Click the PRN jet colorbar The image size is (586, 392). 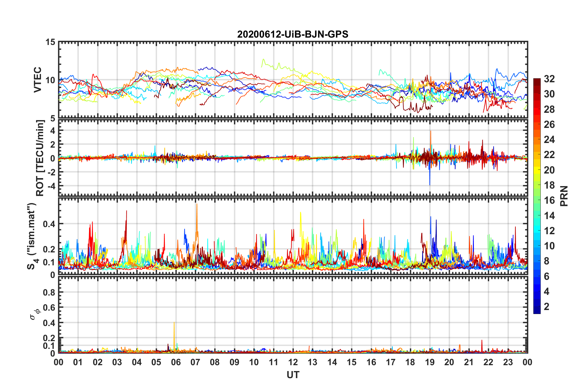[537, 196]
